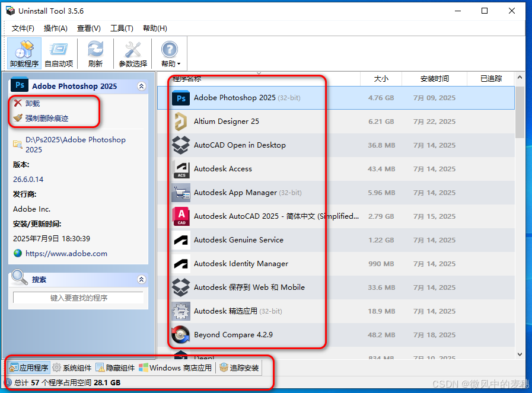Viewport: 532px width, 393px height.
Task: Switch to the Windows 商店应用 tab
Action: (176, 368)
